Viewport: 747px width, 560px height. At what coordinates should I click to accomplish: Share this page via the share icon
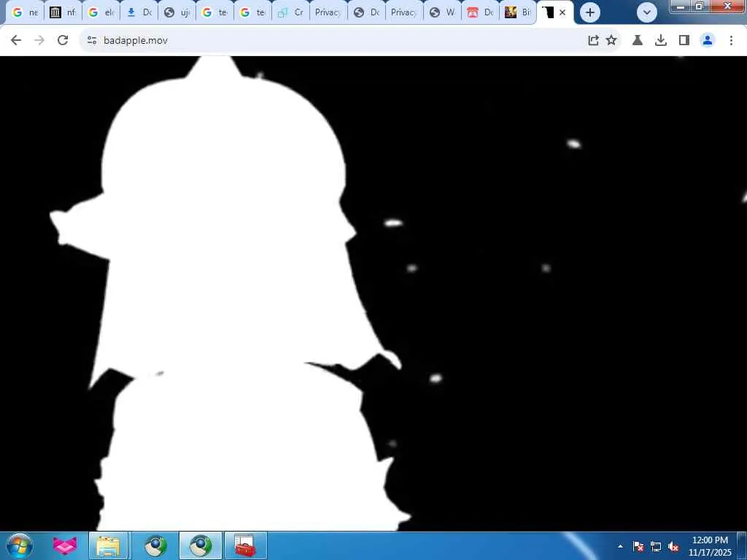593,41
